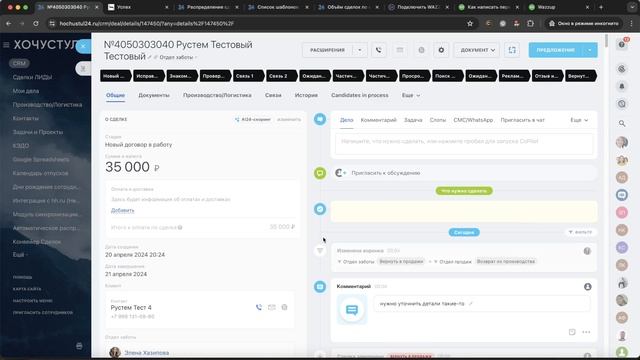Open Сделки ЛИДЫ in left sidebar
The image size is (640, 360).
(32, 77)
